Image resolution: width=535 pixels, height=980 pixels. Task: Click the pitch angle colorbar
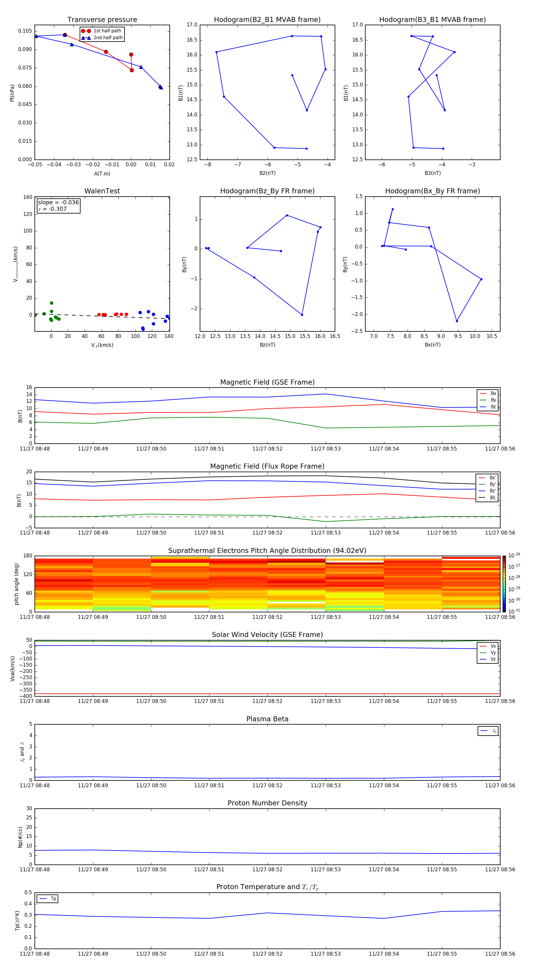coord(504,584)
